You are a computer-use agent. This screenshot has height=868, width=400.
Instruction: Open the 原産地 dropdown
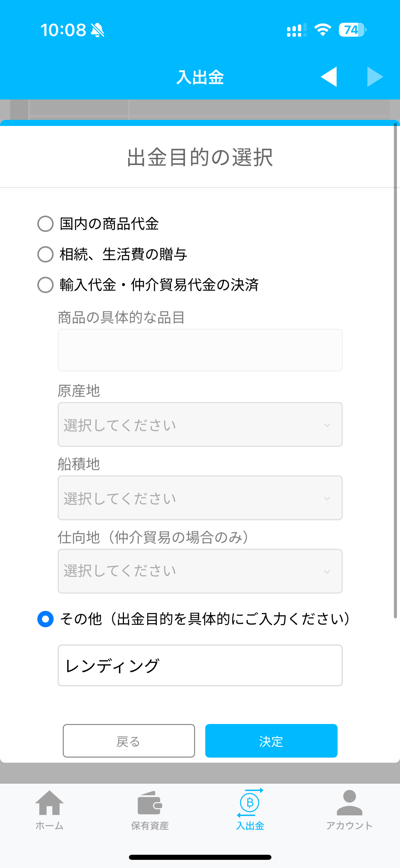(x=200, y=424)
